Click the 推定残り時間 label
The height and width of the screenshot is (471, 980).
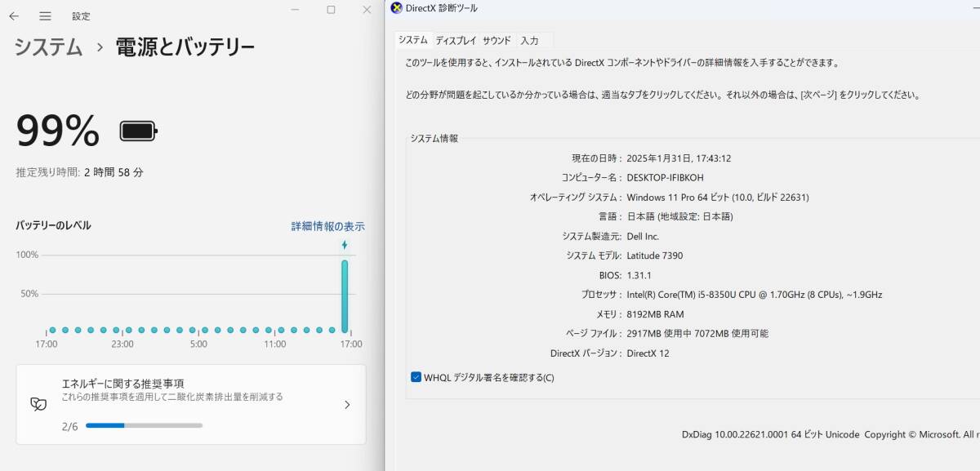click(x=47, y=172)
